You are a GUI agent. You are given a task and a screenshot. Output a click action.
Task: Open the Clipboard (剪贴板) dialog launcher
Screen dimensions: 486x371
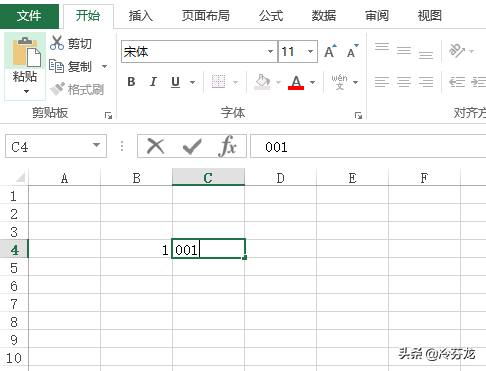coord(108,116)
